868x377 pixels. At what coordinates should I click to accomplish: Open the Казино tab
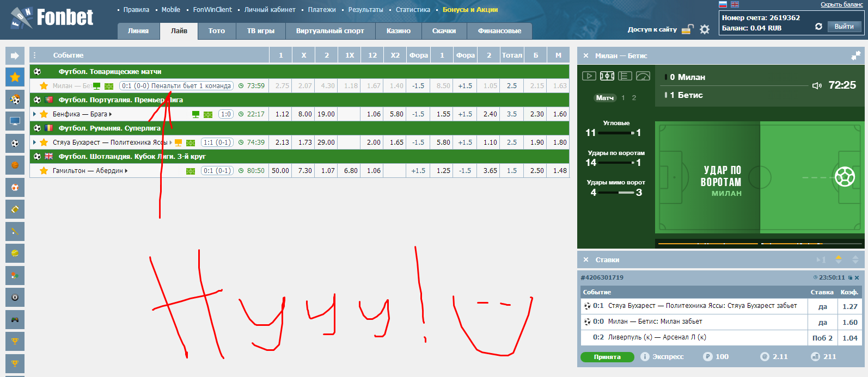coord(399,31)
